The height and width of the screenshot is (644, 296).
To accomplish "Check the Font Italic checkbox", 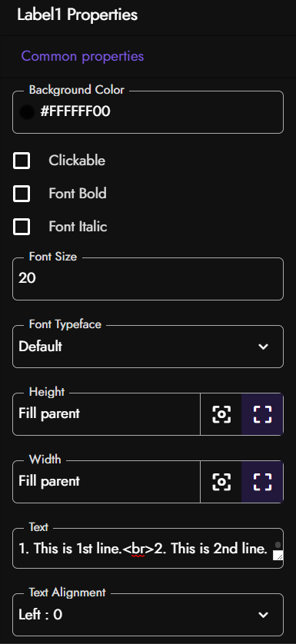I will click(22, 227).
